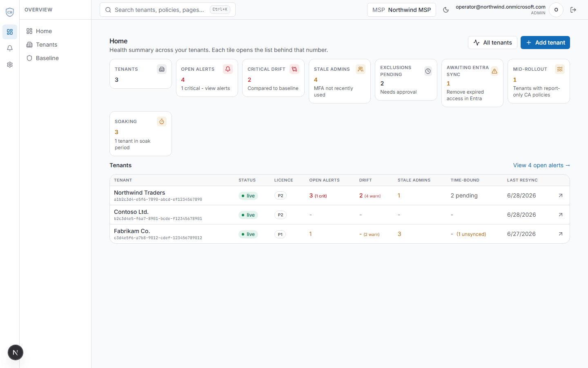Screen dimensions: 588x368
Task: Open the Tenants summary tile
Action: point(140,74)
